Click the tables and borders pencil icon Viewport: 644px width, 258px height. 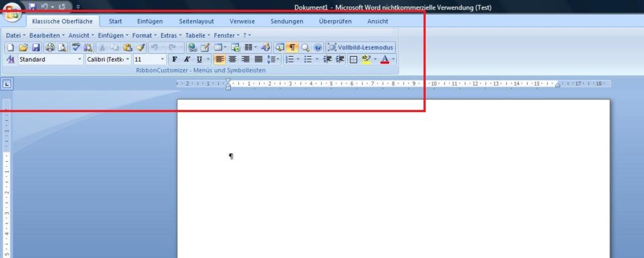tap(204, 47)
